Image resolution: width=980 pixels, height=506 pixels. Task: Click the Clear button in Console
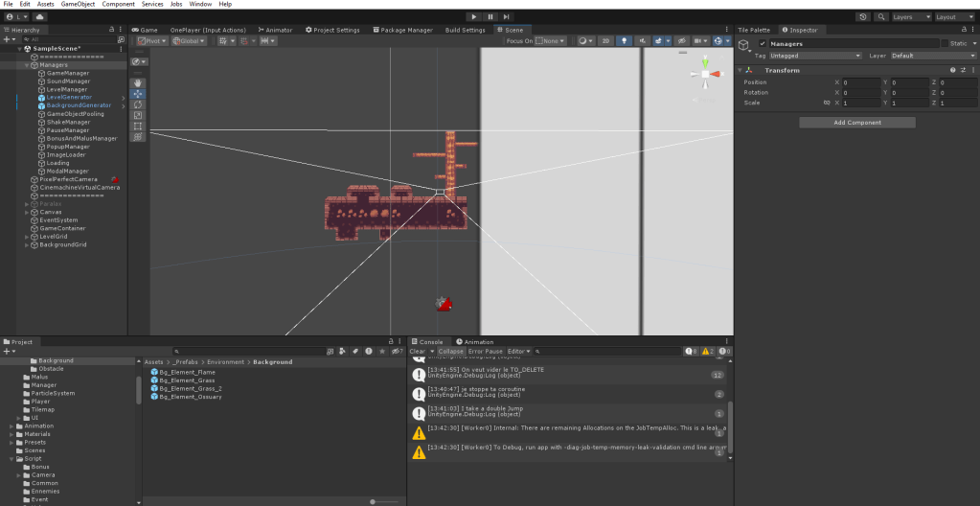[417, 352]
